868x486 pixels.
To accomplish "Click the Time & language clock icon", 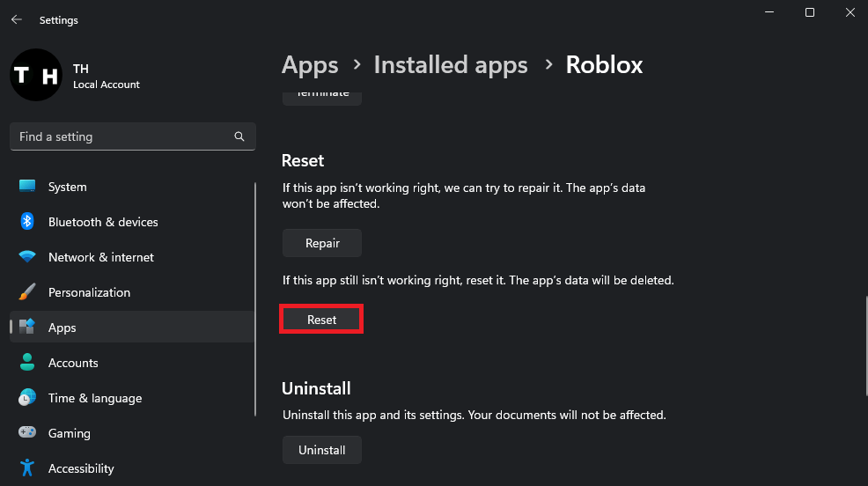I will tap(27, 397).
